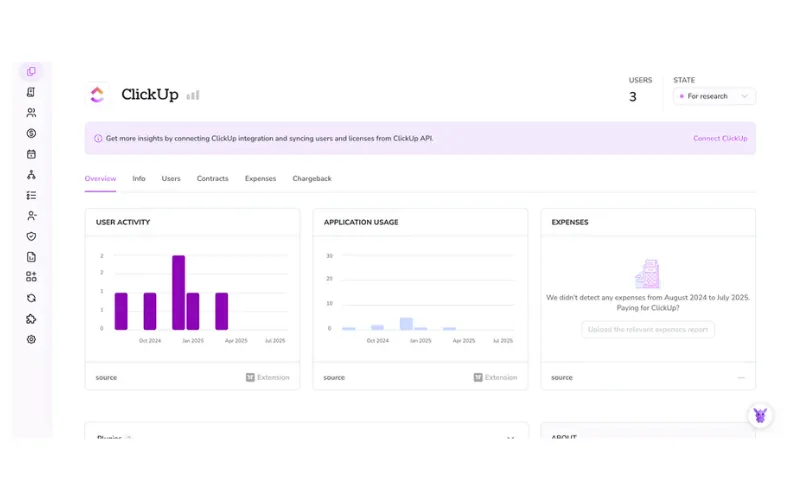Click the ClickUp logo
The height and width of the screenshot is (500, 800).
pos(97,95)
